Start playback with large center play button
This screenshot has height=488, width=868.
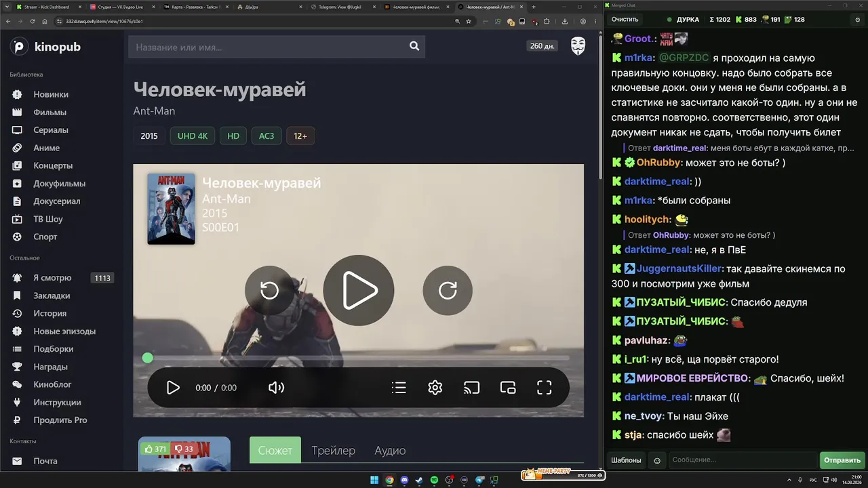point(359,290)
